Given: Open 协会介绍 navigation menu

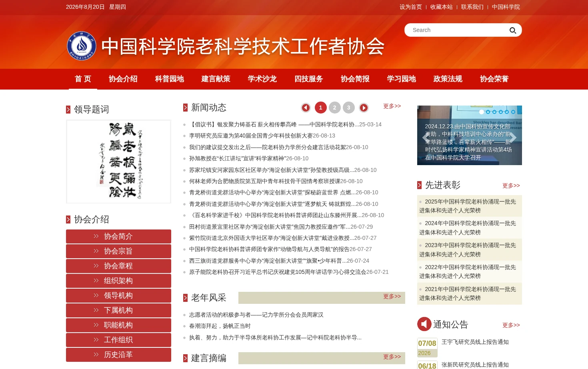Looking at the screenshot, I should click(123, 79).
